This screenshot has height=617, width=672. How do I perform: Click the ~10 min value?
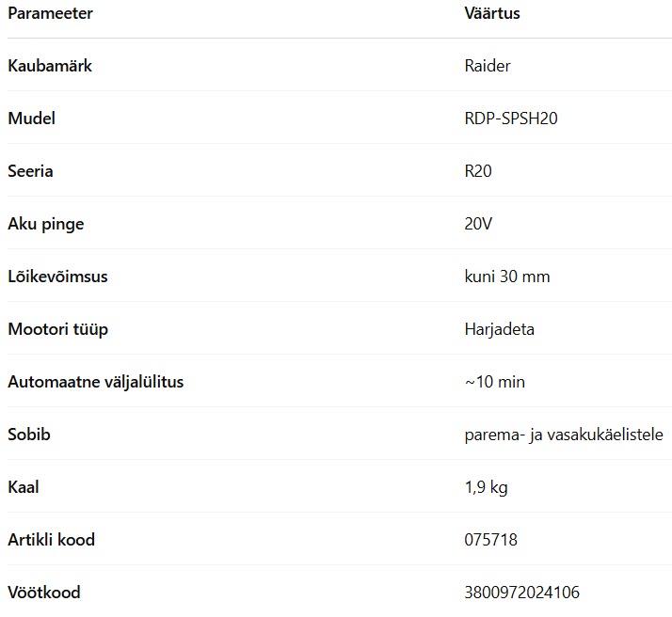[x=494, y=382]
